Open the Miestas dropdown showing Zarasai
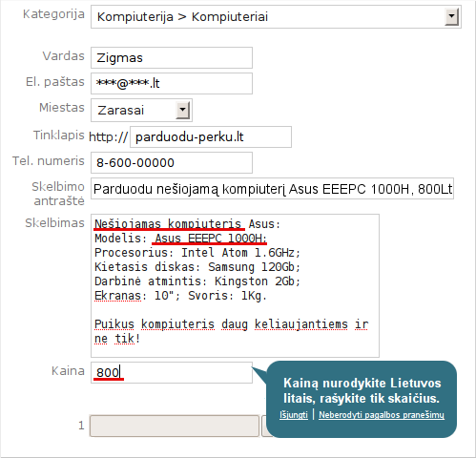476x458 pixels. (141, 111)
